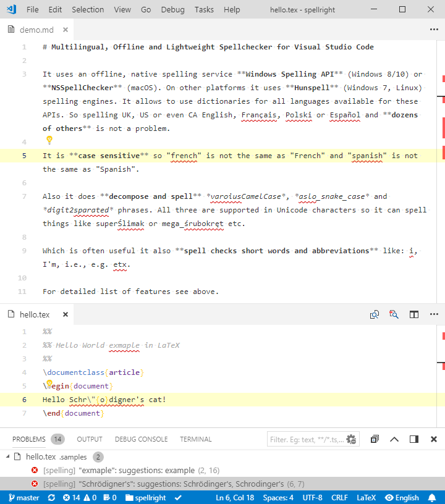Click the PDF search icon in hello.tex toolbar

point(394,314)
